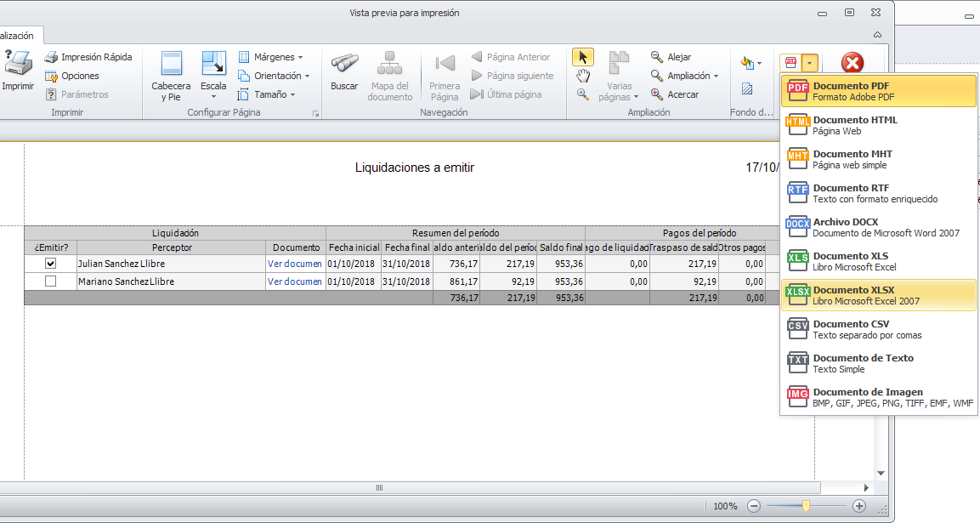
Task: Click the zoom slider handle
Action: 806,506
